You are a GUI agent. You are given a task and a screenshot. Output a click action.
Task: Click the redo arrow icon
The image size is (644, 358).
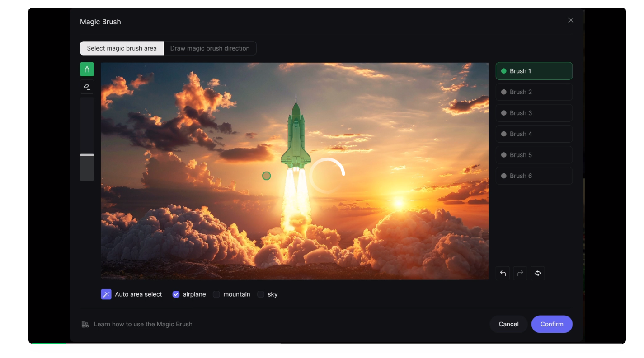[520, 273]
